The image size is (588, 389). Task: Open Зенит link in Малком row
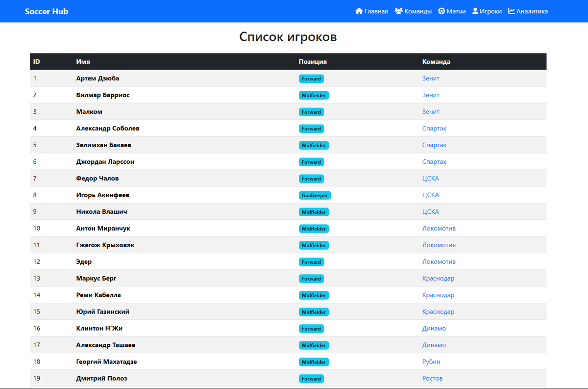coord(431,112)
